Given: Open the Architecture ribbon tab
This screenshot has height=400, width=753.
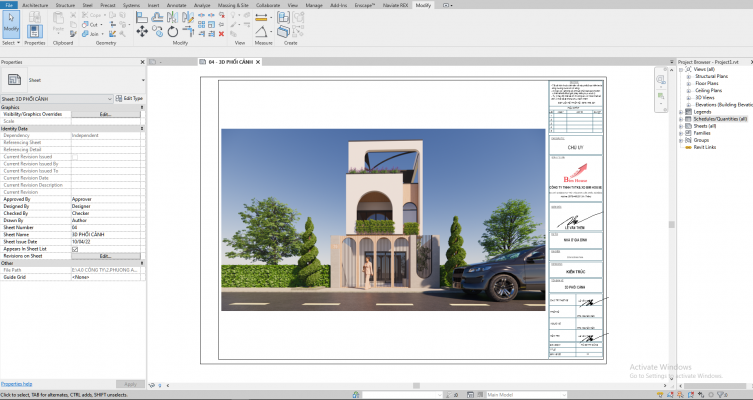Looking at the screenshot, I should click(35, 5).
